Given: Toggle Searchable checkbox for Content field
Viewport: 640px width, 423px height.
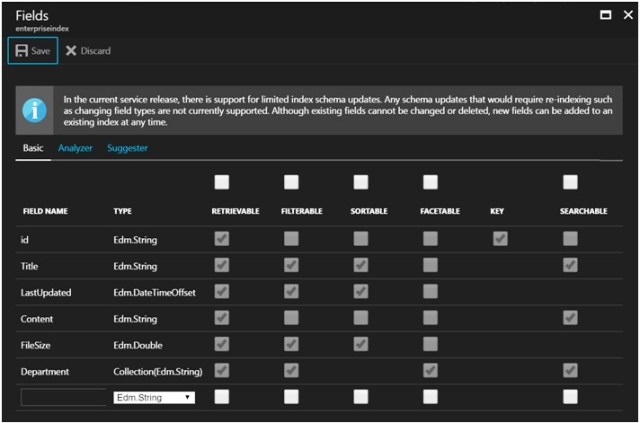Looking at the screenshot, I should pyautogui.click(x=570, y=318).
